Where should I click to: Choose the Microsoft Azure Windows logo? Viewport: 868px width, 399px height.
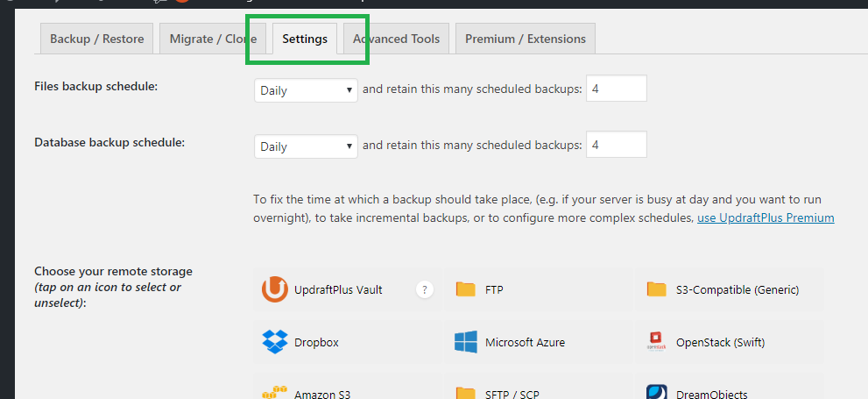(466, 342)
